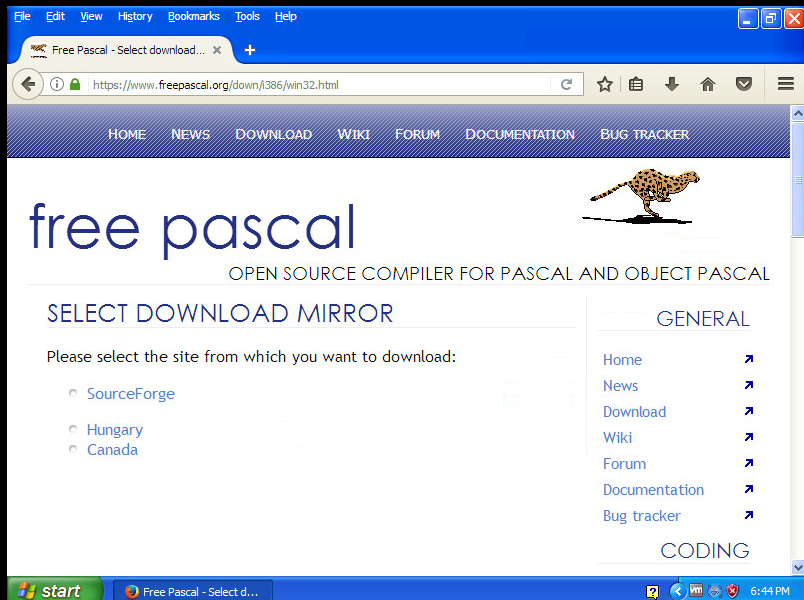Go to browser home page icon

pos(708,85)
